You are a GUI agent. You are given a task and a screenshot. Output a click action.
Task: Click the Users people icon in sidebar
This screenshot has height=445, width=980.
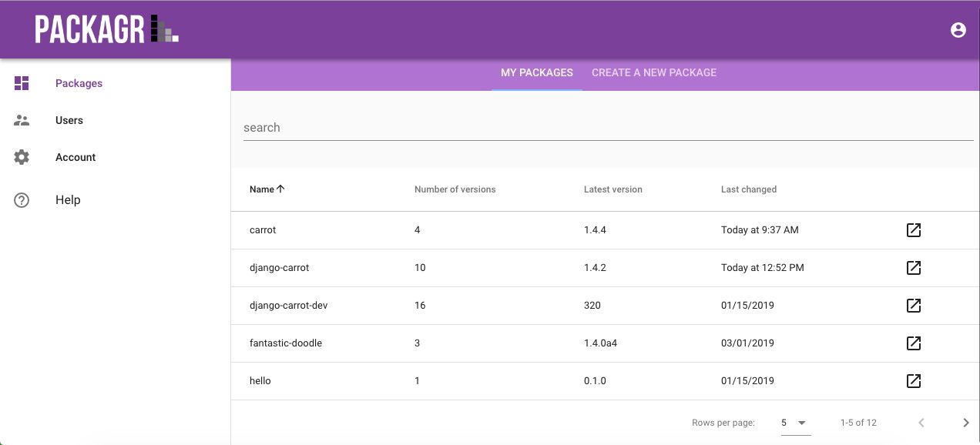22,119
